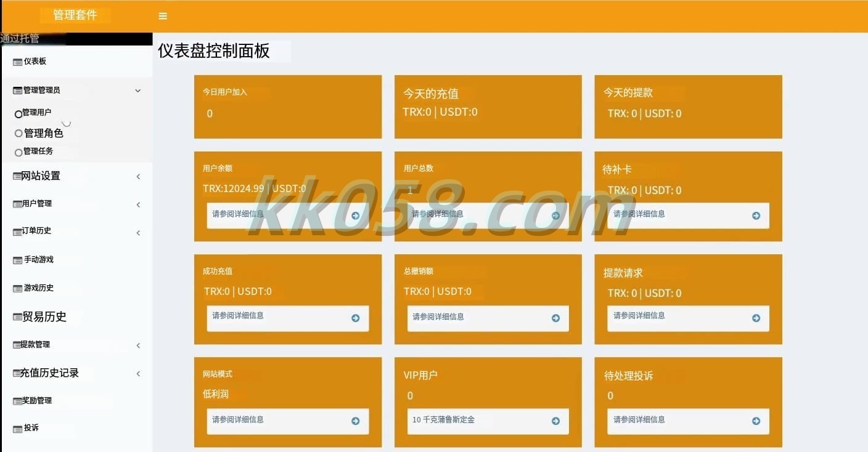
Task: Select the circle icon beside 管理用户
Action: (18, 114)
